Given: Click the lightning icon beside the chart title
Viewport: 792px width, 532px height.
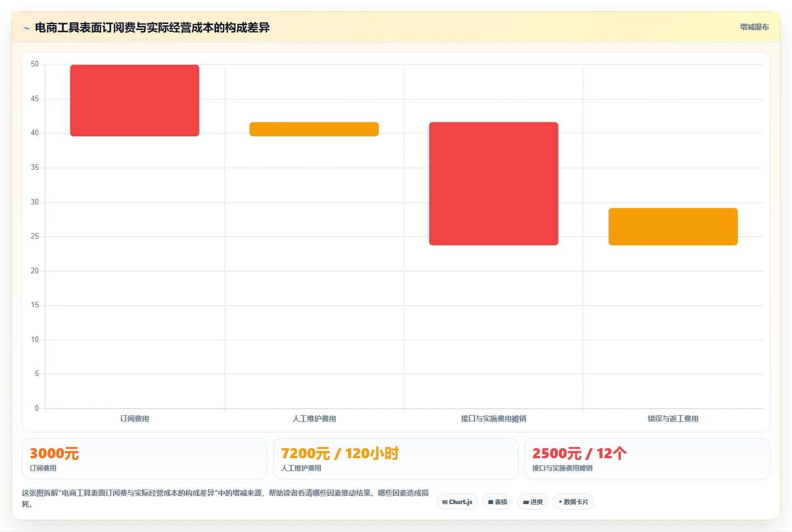Looking at the screenshot, I should pyautogui.click(x=26, y=28).
